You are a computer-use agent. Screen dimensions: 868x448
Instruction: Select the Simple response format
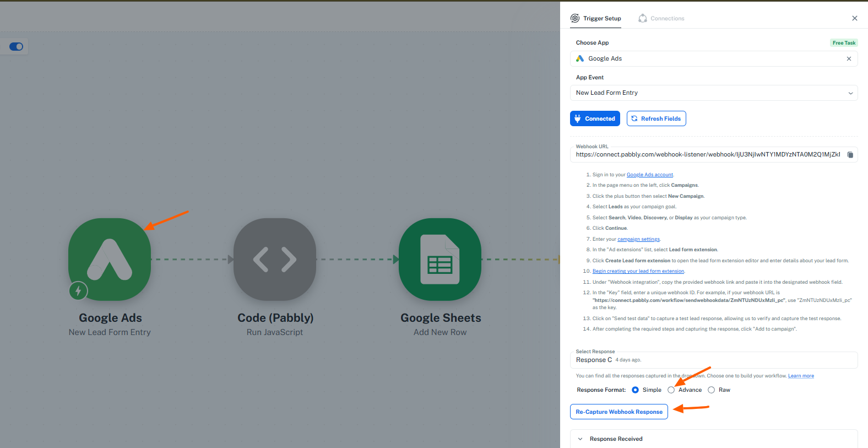[x=636, y=390]
